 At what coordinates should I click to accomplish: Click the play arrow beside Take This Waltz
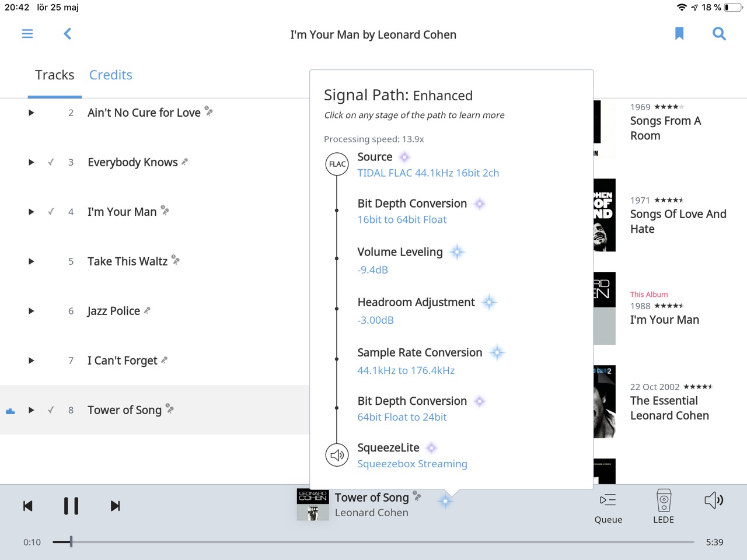(32, 261)
